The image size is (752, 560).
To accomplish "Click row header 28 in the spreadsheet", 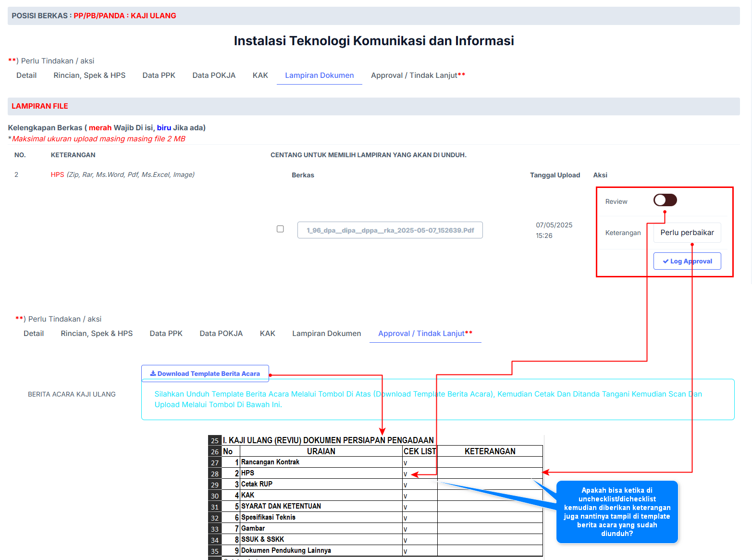I will coord(215,474).
